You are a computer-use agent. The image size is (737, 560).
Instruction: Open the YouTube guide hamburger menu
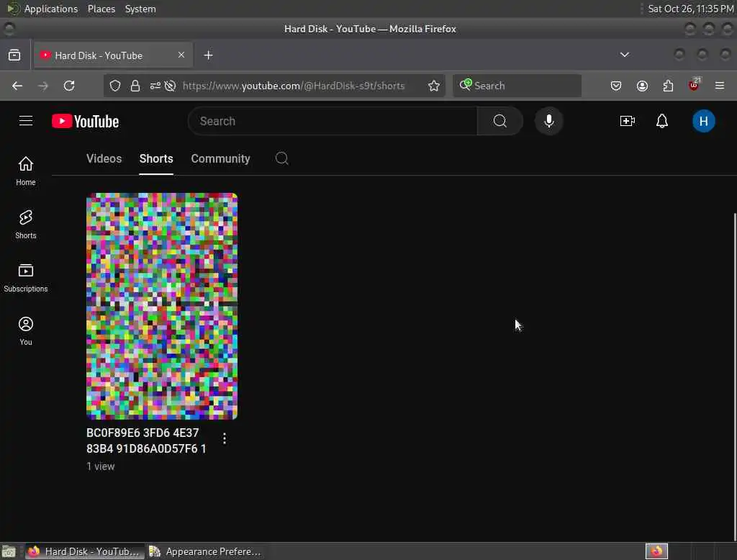point(26,122)
